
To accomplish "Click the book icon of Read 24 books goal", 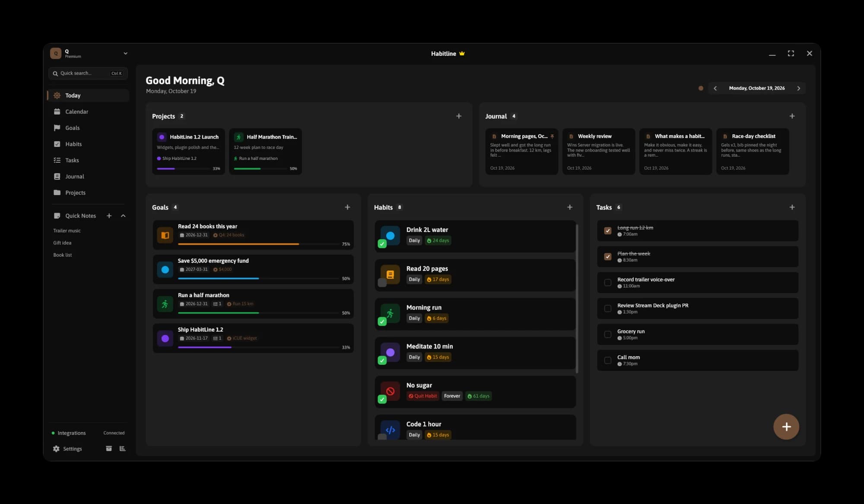I will 165,235.
